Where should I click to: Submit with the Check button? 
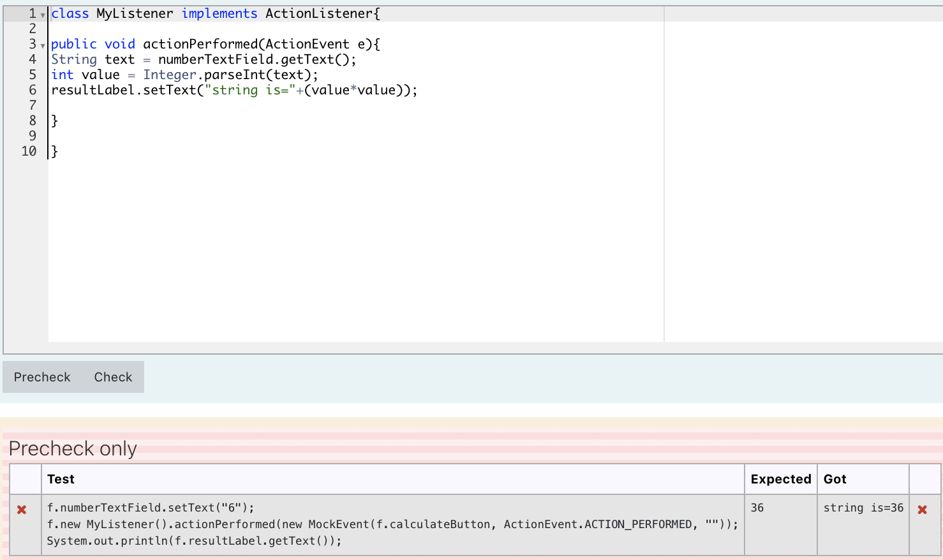[x=113, y=377]
